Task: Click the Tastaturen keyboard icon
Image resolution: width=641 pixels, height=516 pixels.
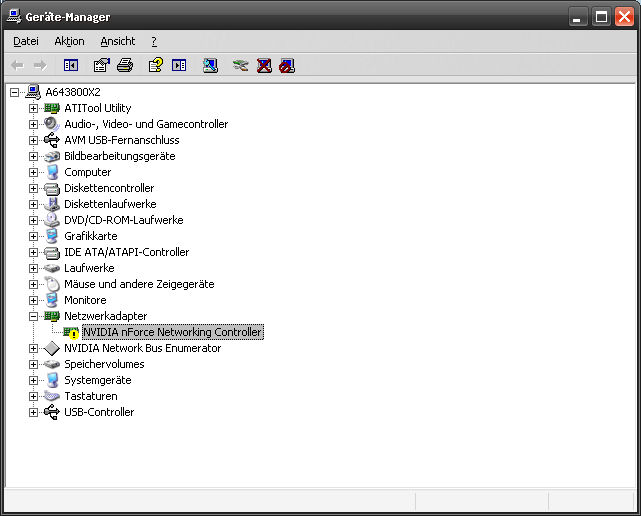Action: 52,396
